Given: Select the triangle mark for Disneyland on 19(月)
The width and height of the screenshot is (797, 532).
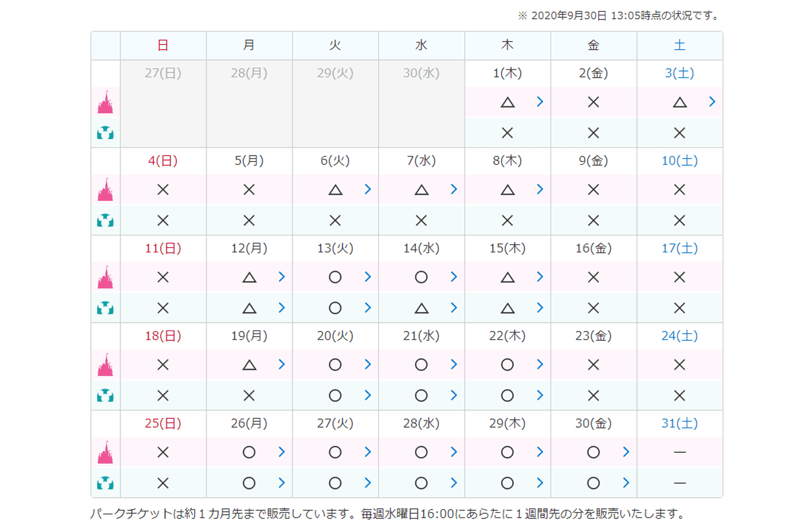Looking at the screenshot, I should point(249,365).
